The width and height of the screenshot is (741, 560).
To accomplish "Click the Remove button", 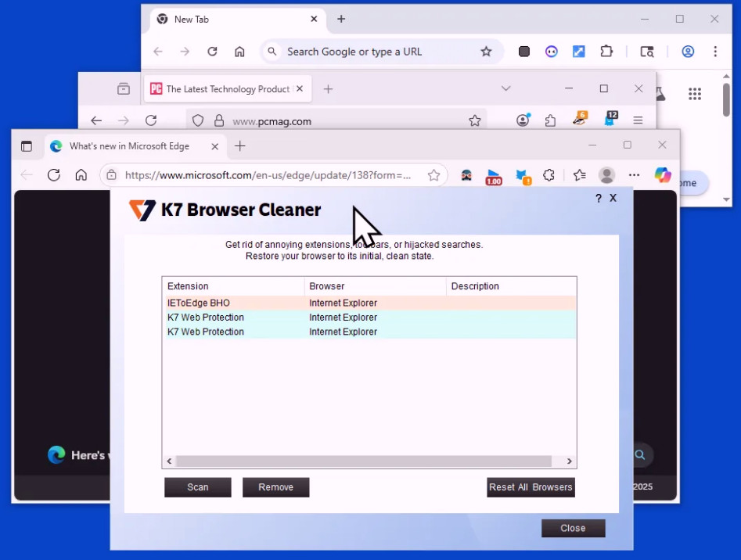I will click(276, 486).
